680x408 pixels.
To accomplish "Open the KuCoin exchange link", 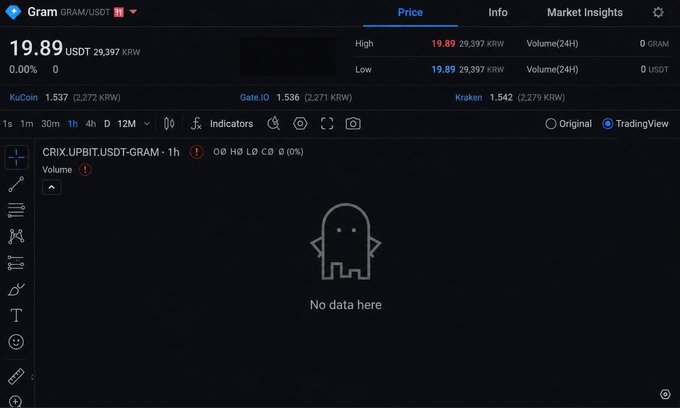I will 23,97.
